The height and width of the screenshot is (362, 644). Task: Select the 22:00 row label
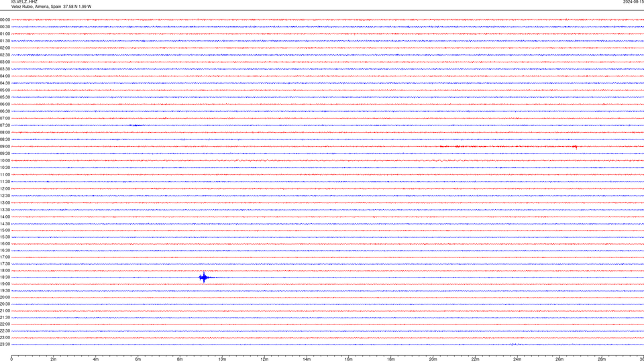[5, 324]
